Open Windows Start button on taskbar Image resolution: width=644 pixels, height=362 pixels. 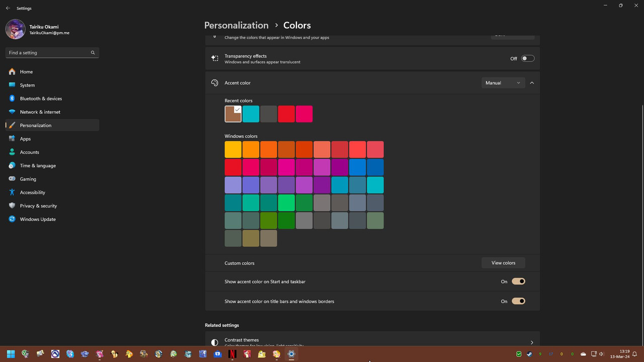click(11, 354)
